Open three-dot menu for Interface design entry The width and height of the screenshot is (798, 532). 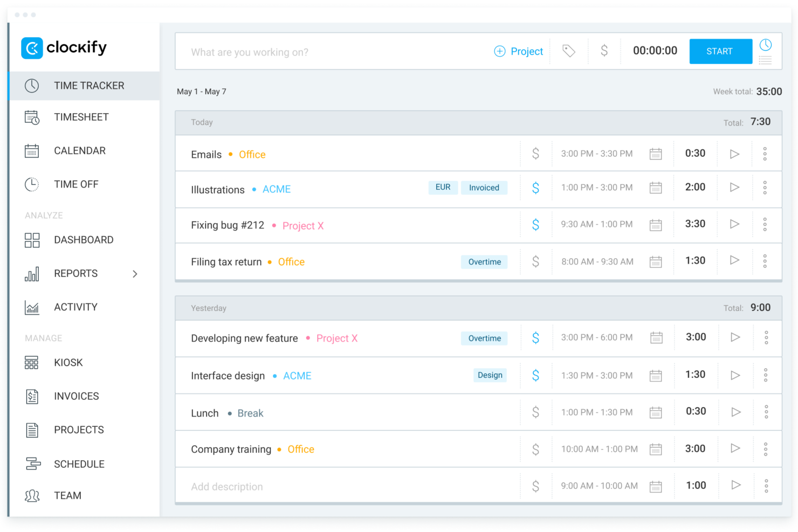click(x=765, y=375)
